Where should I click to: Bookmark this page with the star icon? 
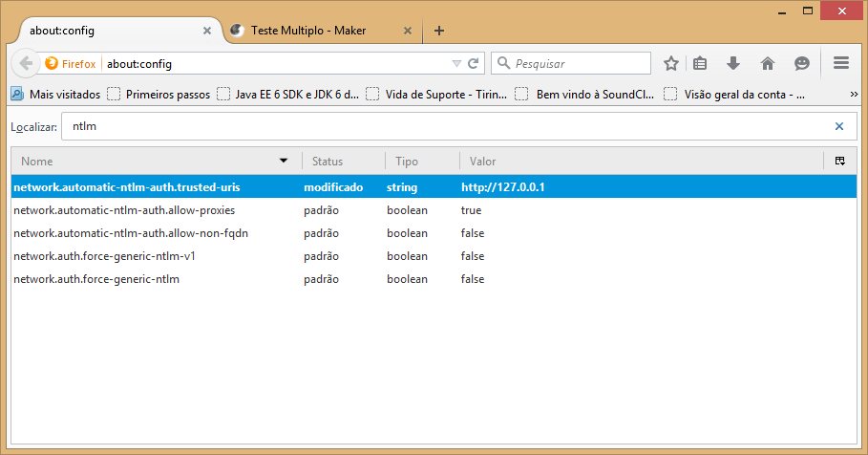tap(671, 64)
